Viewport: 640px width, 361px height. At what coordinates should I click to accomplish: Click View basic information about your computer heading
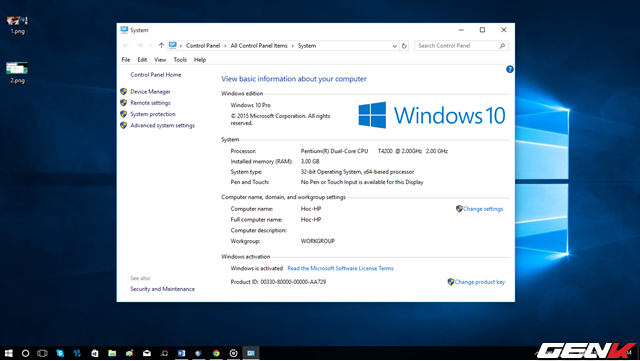[x=294, y=79]
